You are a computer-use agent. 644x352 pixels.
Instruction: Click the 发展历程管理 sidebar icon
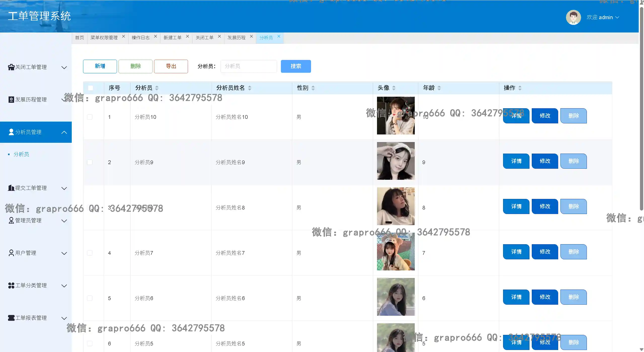(11, 99)
